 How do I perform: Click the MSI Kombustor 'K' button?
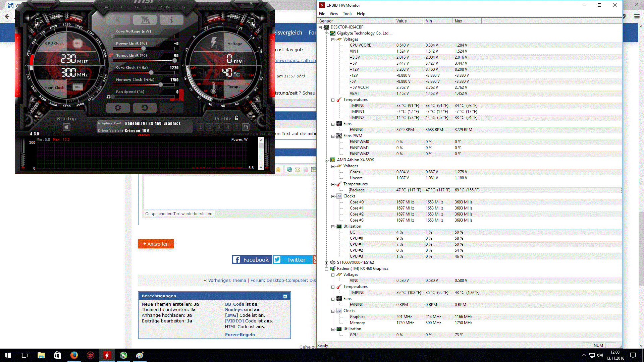click(x=118, y=20)
